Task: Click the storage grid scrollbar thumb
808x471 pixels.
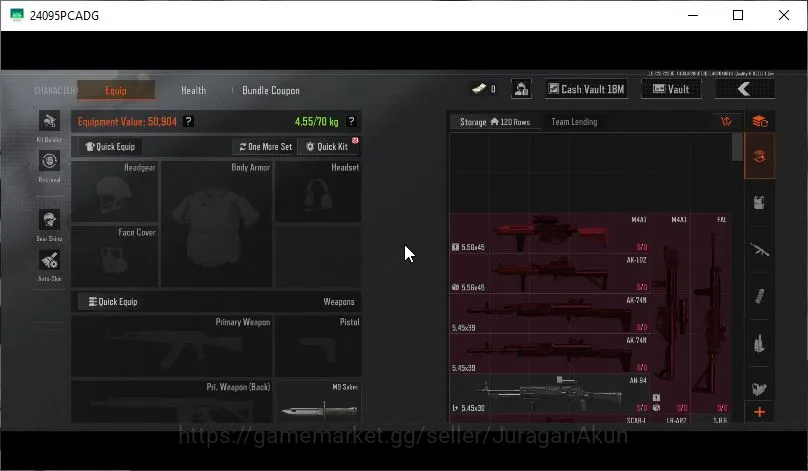Action: pyautogui.click(x=737, y=147)
